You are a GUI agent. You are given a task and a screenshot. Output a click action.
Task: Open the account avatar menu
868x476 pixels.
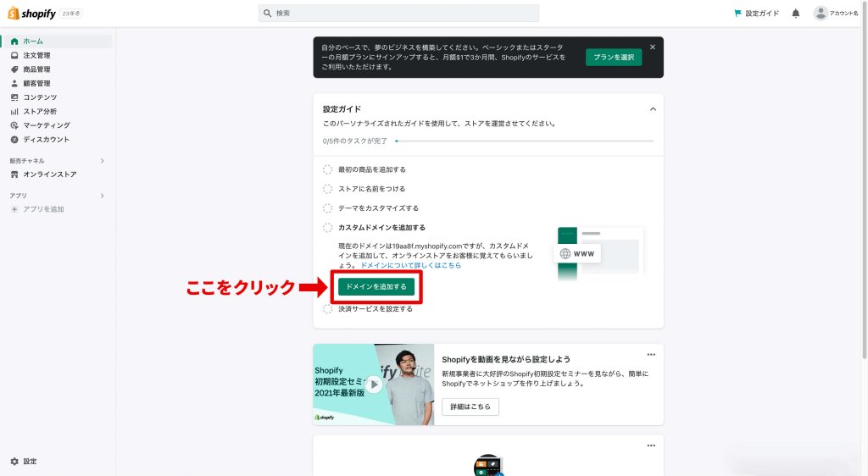pos(836,14)
